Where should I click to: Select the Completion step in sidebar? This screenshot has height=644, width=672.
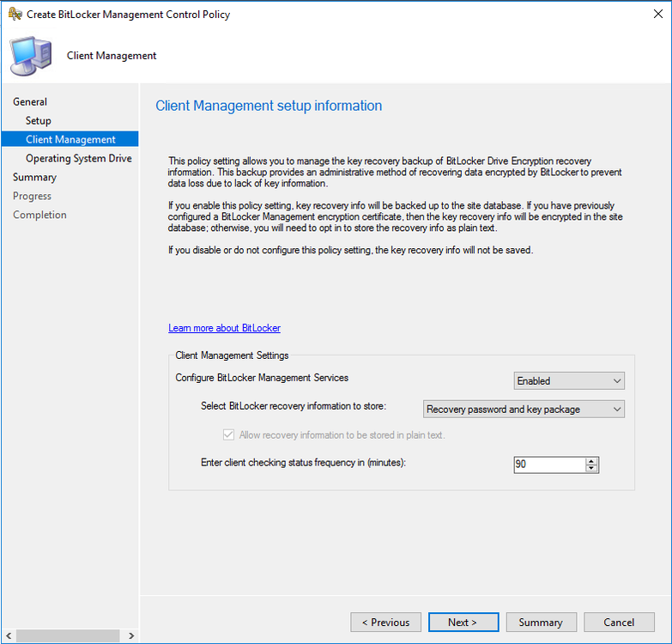[x=39, y=215]
